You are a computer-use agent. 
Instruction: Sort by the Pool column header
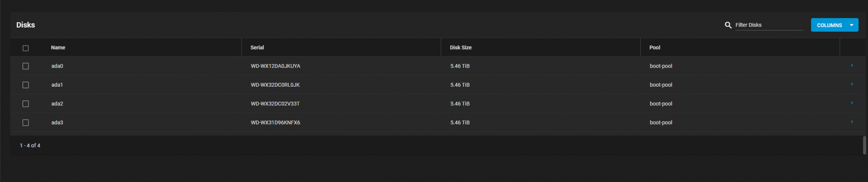coord(655,47)
